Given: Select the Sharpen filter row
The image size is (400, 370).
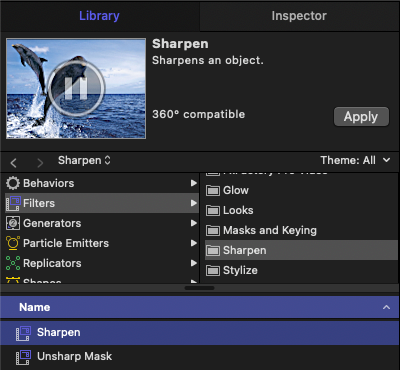Looking at the screenshot, I should pos(200,333).
